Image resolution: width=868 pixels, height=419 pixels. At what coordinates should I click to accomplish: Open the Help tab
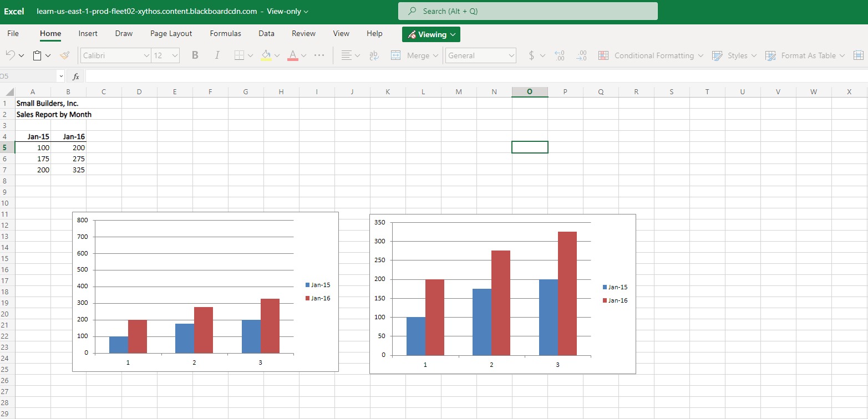coord(375,33)
